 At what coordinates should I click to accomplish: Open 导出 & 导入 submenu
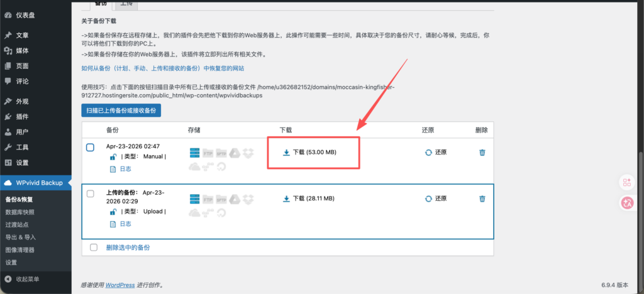tap(21, 237)
